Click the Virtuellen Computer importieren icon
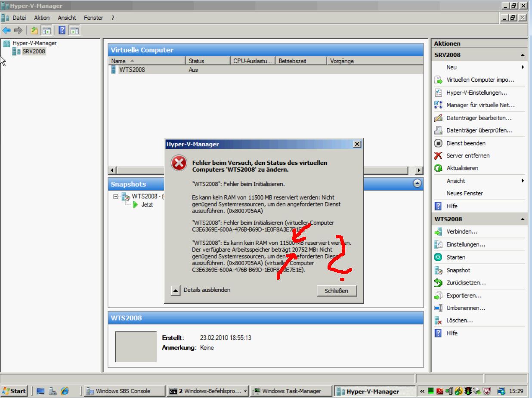The width and height of the screenshot is (532, 398). [438, 80]
